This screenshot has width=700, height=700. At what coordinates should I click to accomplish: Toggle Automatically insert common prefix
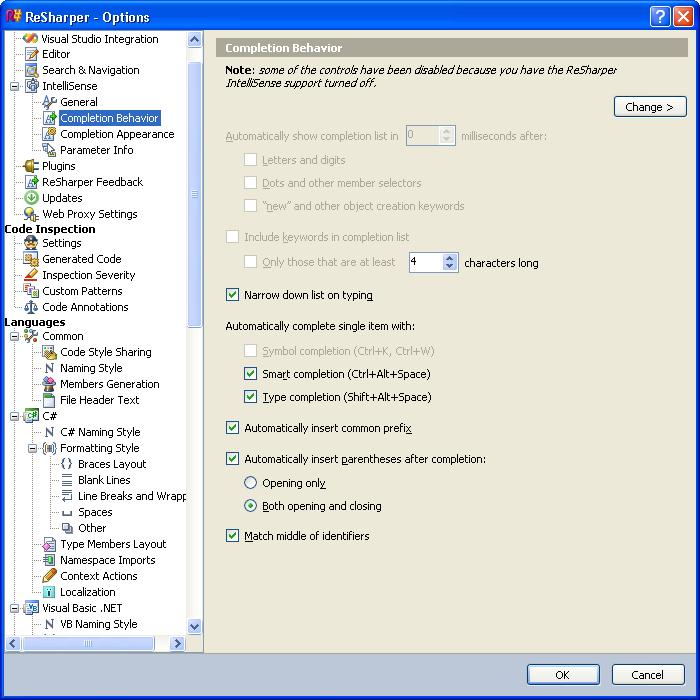pyautogui.click(x=232, y=428)
